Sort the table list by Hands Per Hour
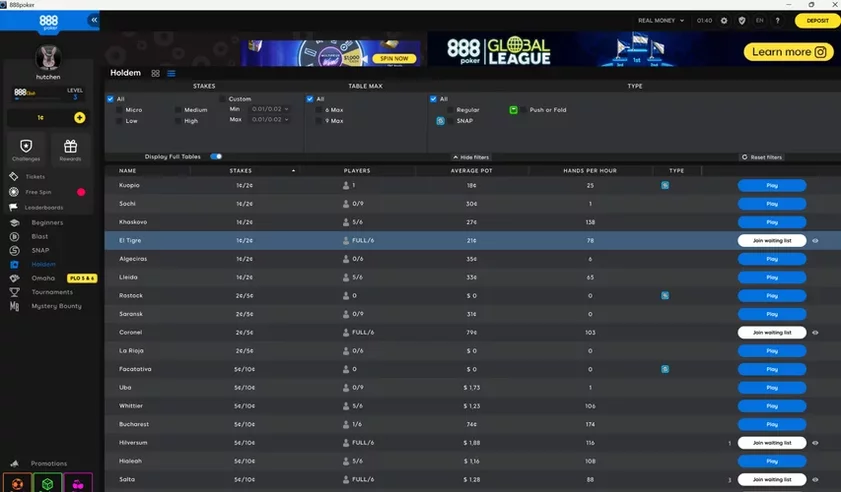 click(x=590, y=171)
